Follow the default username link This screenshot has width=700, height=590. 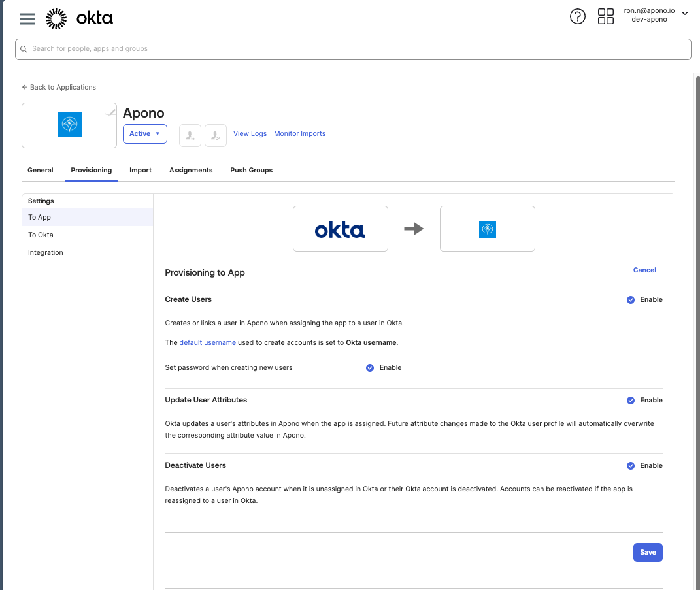207,342
